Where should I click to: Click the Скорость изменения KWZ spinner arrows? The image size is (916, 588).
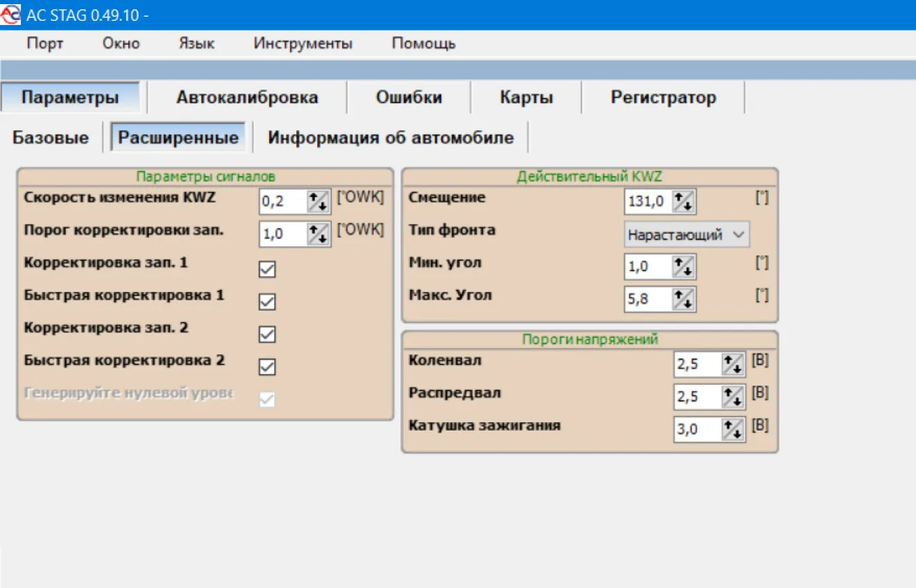click(x=319, y=202)
